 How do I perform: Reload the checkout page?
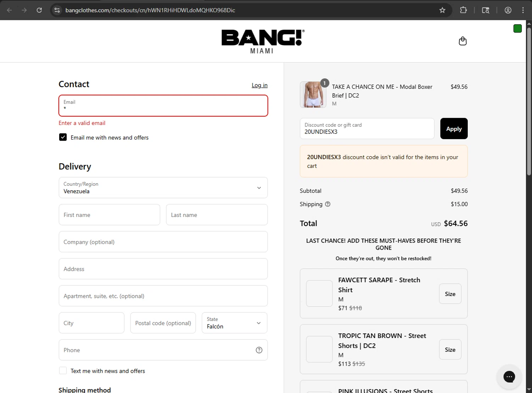(39, 10)
